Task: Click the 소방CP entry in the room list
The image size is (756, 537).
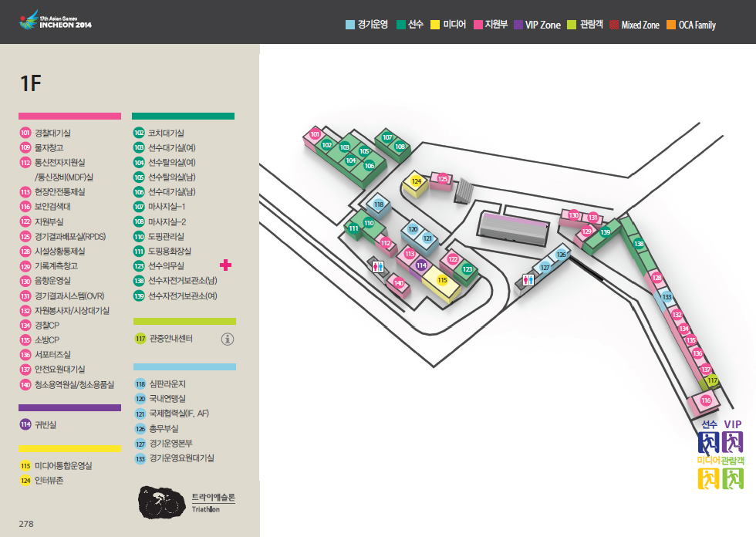Action: [x=39, y=339]
